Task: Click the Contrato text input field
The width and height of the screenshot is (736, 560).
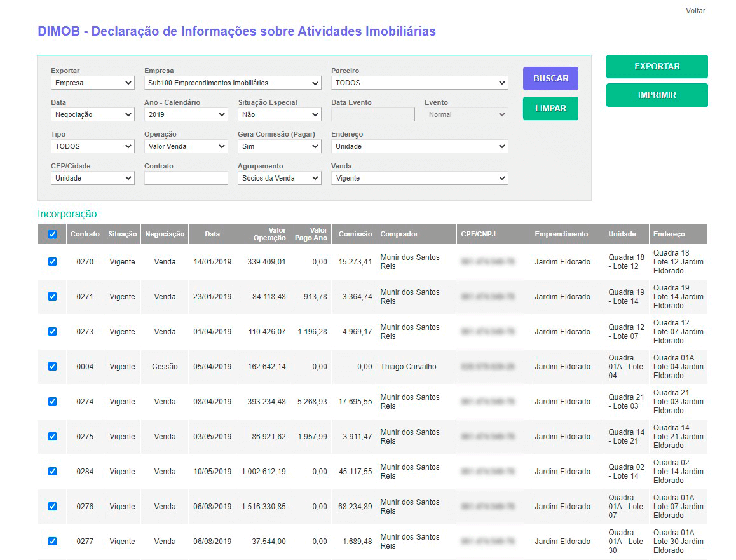Action: pos(186,178)
